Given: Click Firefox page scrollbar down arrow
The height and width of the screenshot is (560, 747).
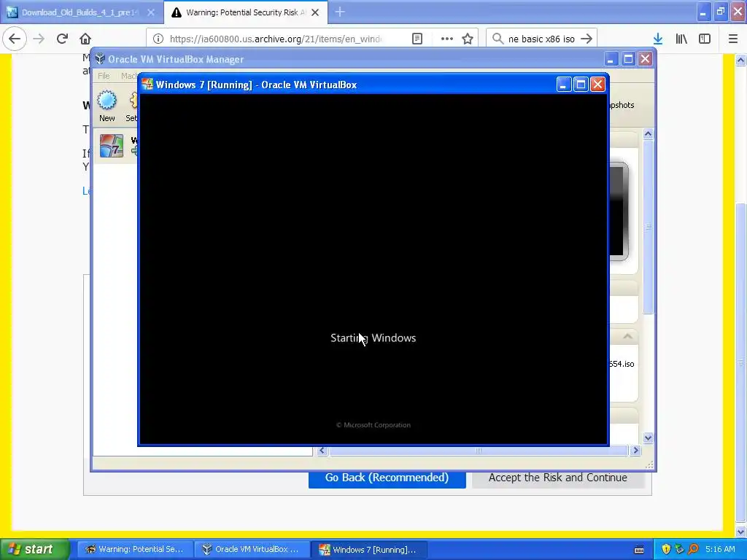Looking at the screenshot, I should click(740, 532).
